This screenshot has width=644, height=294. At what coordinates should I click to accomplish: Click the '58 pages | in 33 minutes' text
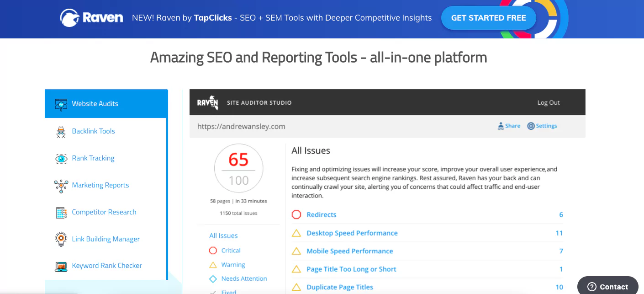[238, 201]
